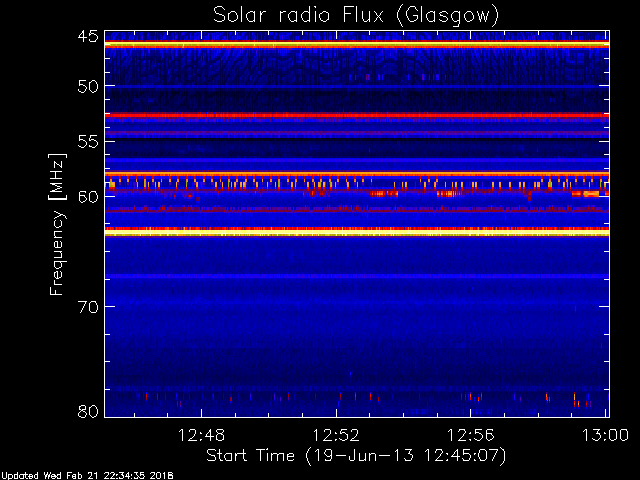Click the 13:00 time tick label
This screenshot has width=640, height=480.
click(605, 435)
